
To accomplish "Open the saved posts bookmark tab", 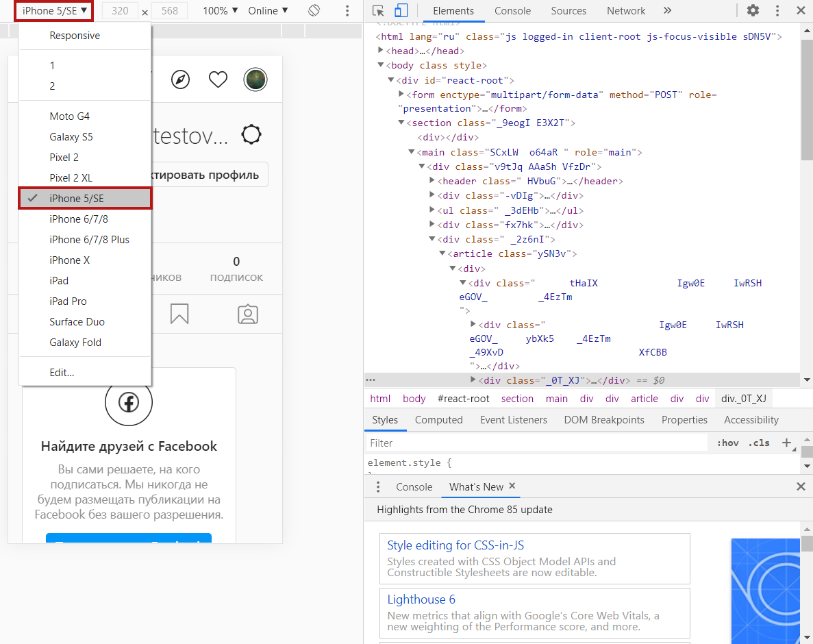I will [179, 314].
